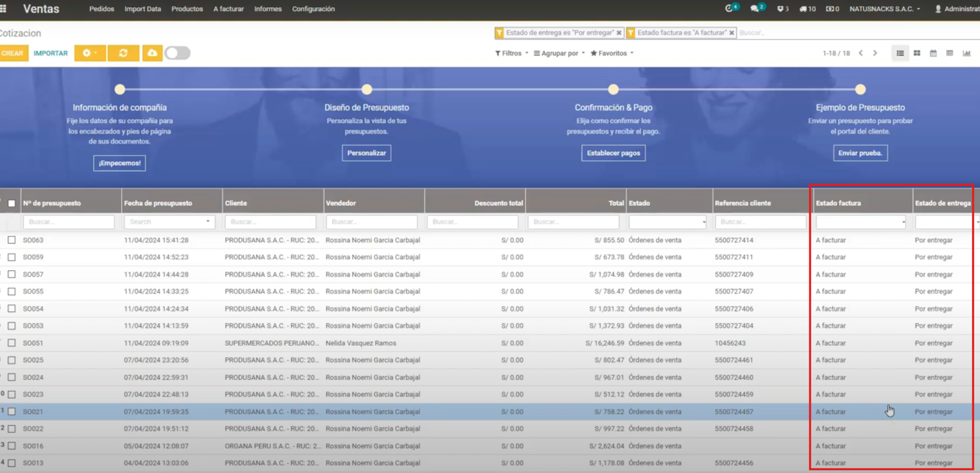Open the Configuración menu
The height and width of the screenshot is (473, 980).
coord(313,9)
